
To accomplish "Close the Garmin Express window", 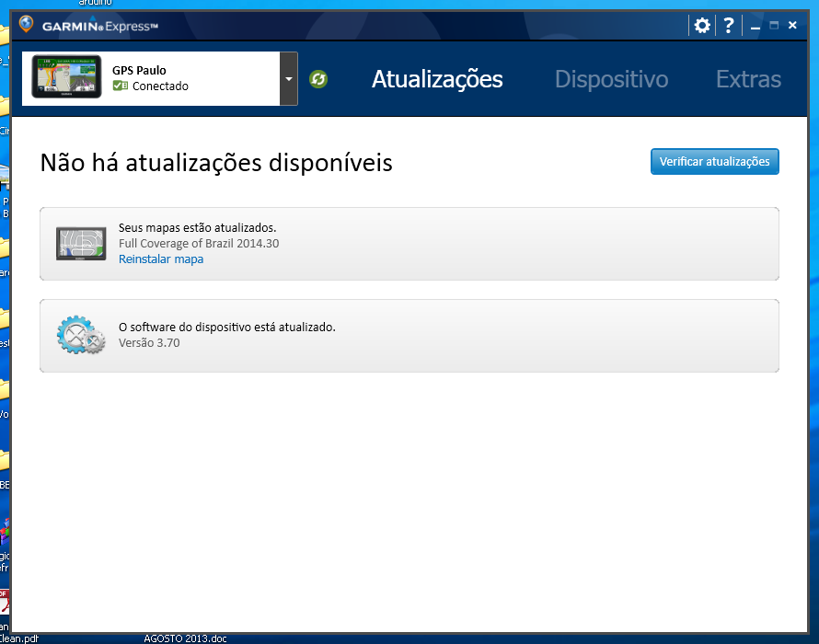I will 792,25.
